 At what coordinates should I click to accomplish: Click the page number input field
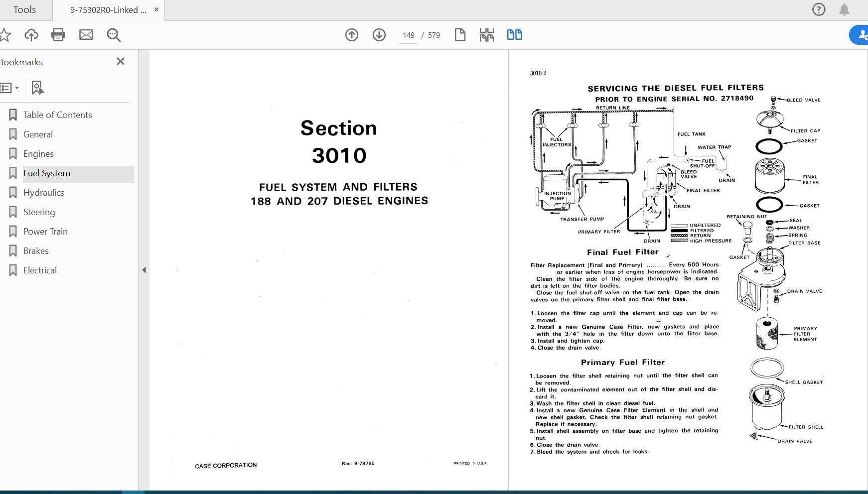pos(408,35)
